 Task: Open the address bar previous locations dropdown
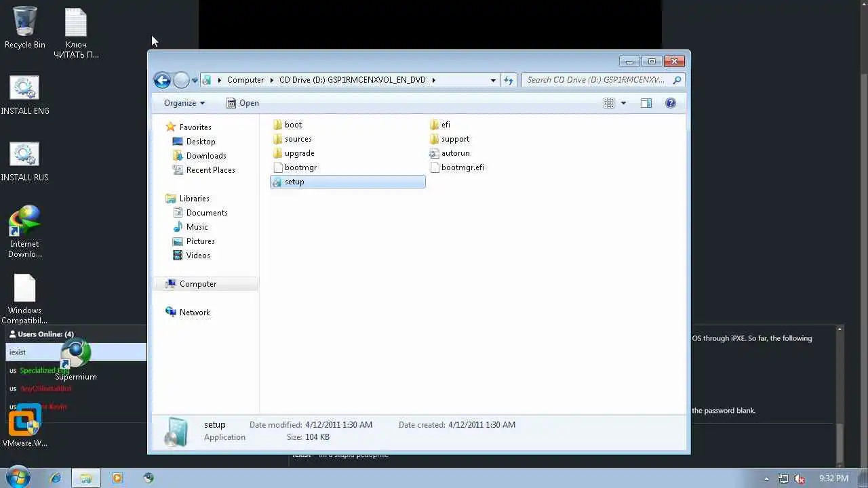pos(494,80)
